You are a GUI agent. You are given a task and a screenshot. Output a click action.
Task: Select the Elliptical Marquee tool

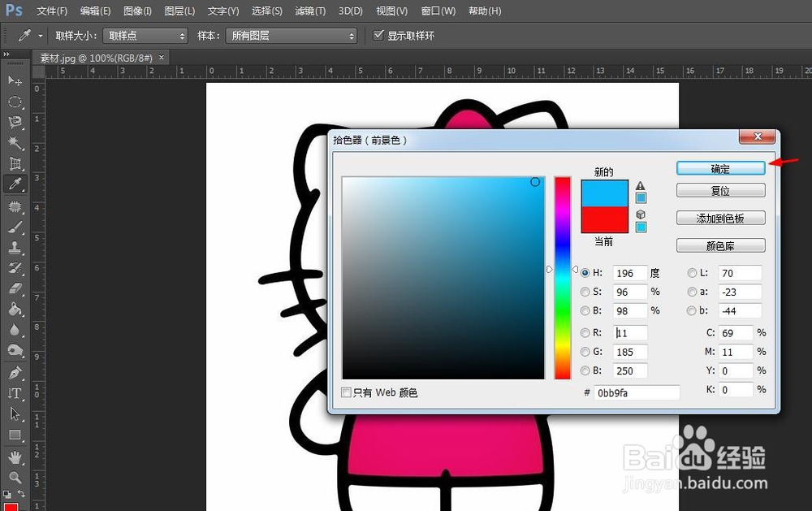tap(15, 102)
